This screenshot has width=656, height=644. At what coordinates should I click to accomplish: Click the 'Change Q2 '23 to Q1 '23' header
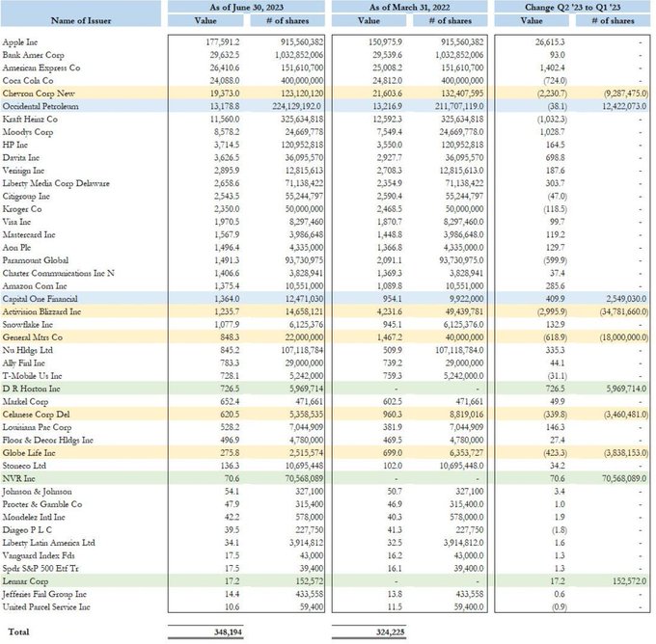572,7
